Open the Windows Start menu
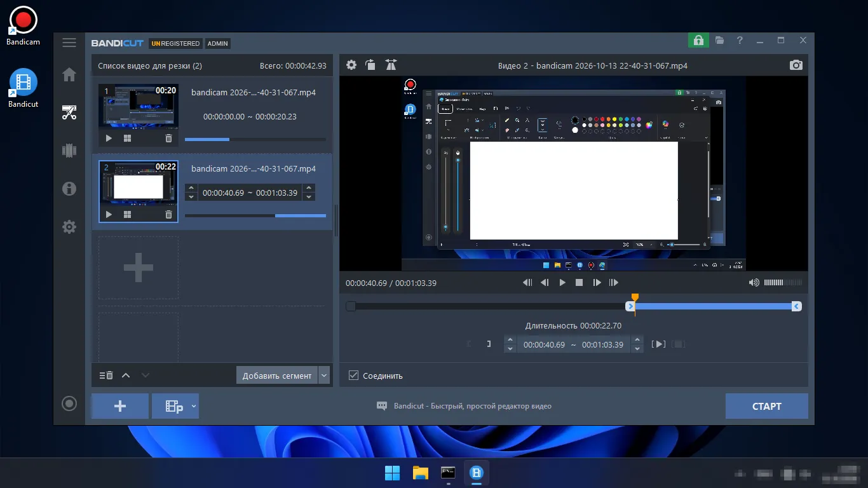This screenshot has height=488, width=868. [x=393, y=473]
